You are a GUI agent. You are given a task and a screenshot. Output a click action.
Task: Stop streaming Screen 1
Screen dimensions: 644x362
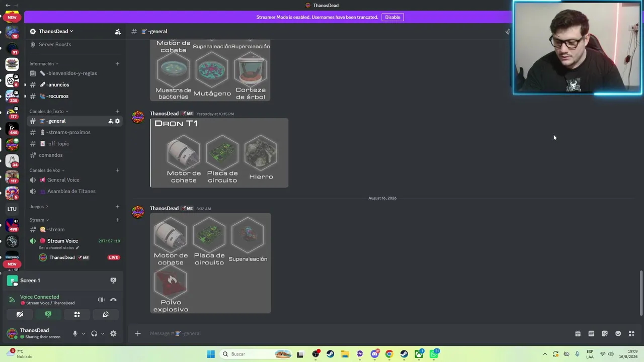(113, 280)
